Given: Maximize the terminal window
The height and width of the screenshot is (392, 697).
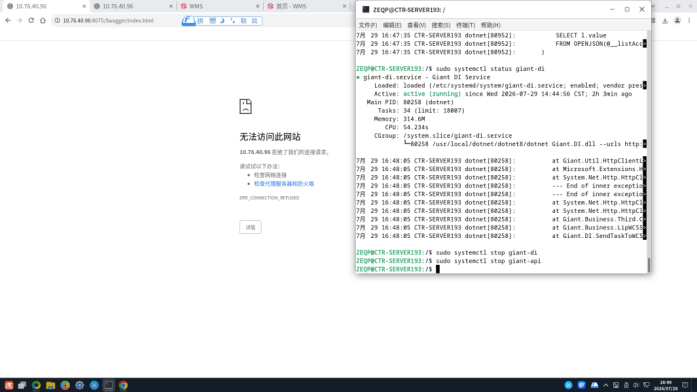Looking at the screenshot, I should [627, 9].
